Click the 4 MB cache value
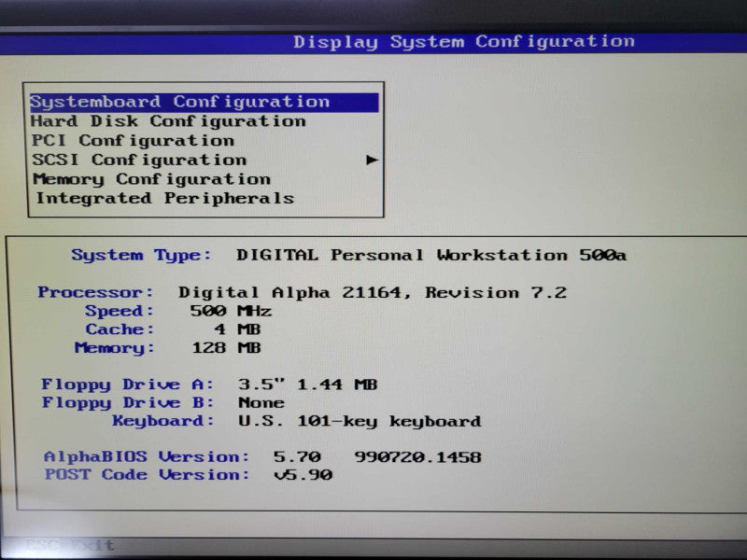This screenshot has height=560, width=747. (x=237, y=329)
